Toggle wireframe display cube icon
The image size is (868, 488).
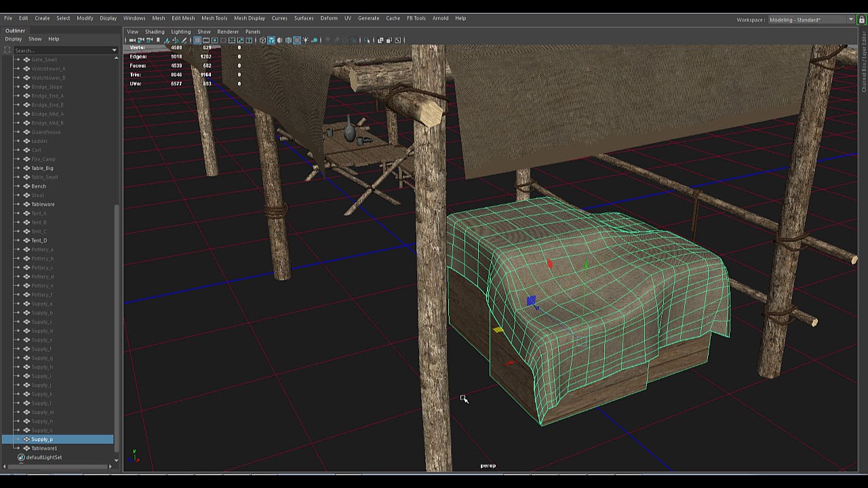pos(262,40)
